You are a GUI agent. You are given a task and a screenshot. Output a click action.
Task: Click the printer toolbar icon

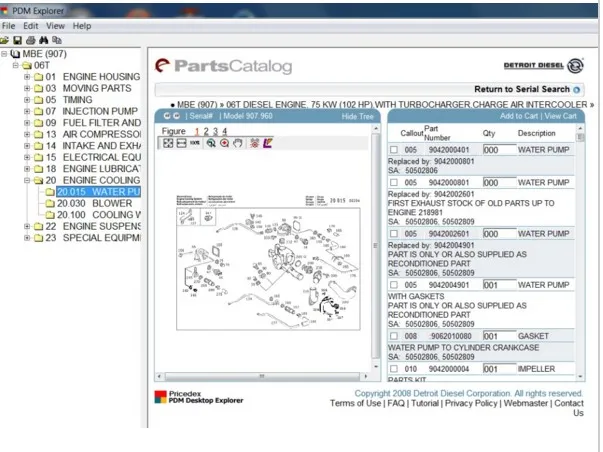point(31,40)
